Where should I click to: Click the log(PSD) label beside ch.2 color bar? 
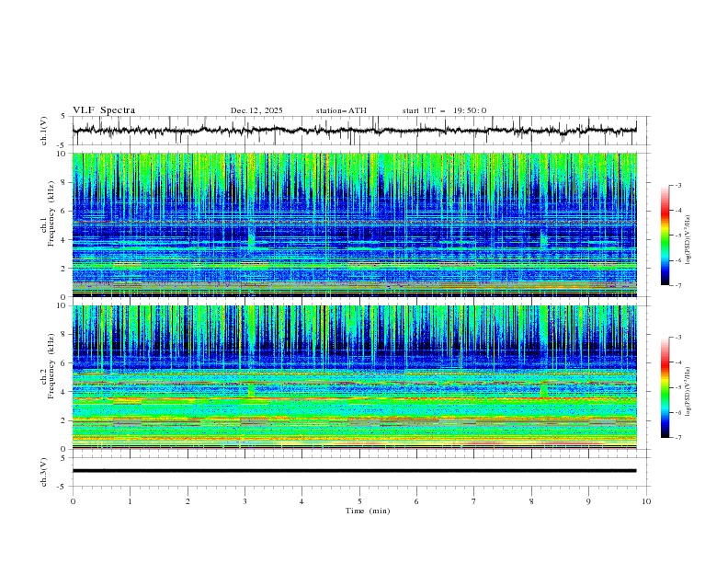coord(688,392)
